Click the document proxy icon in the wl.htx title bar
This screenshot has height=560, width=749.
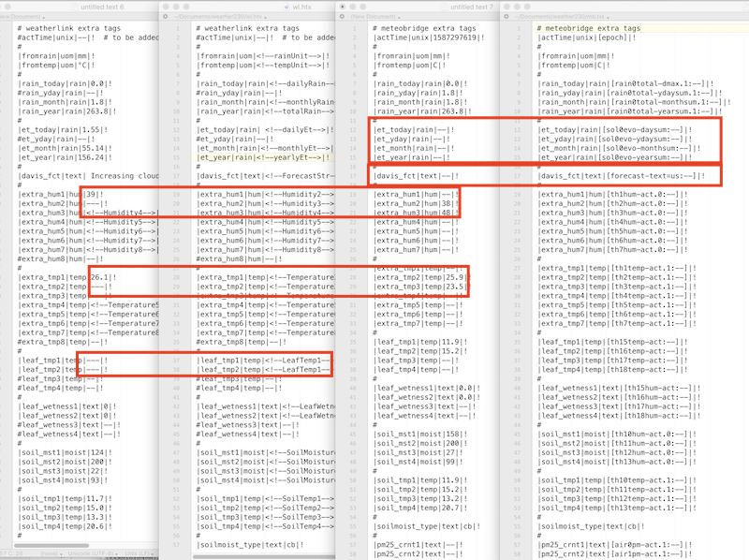point(286,7)
